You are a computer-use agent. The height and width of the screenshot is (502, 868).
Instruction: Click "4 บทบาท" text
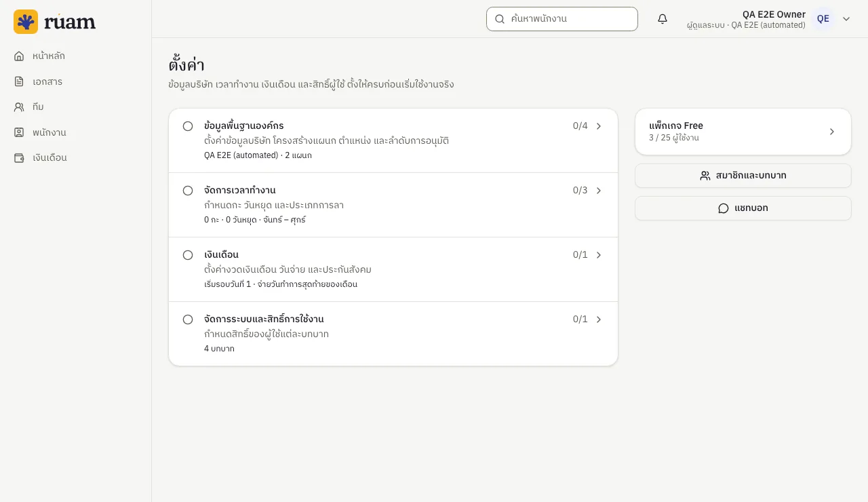[219, 349]
